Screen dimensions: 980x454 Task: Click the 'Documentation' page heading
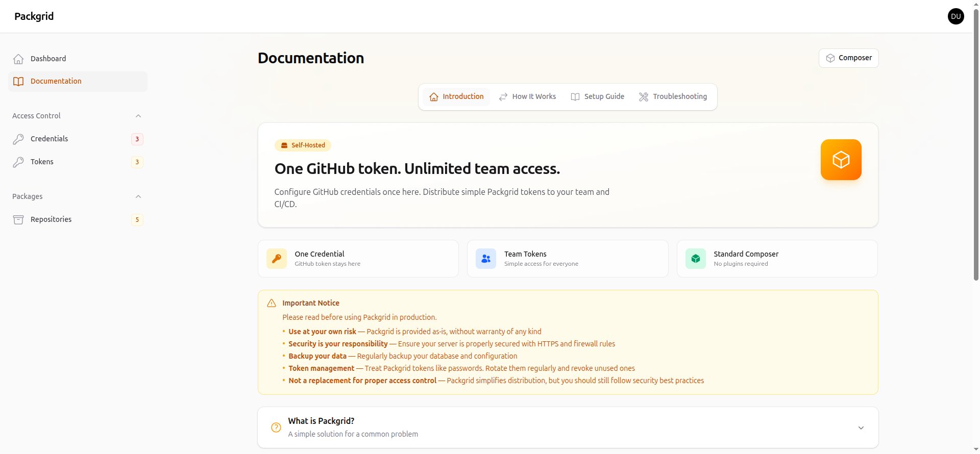click(311, 58)
